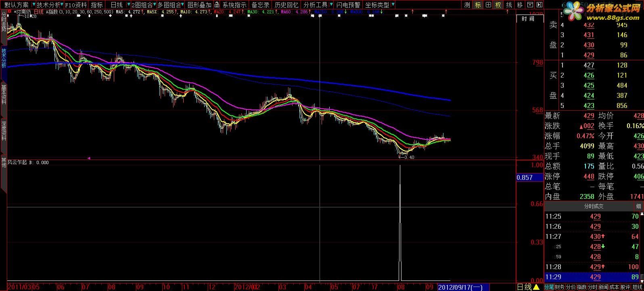Expand the 多图组合 dropdown arrow
The width and height of the screenshot is (644, 291).
click(x=183, y=5)
